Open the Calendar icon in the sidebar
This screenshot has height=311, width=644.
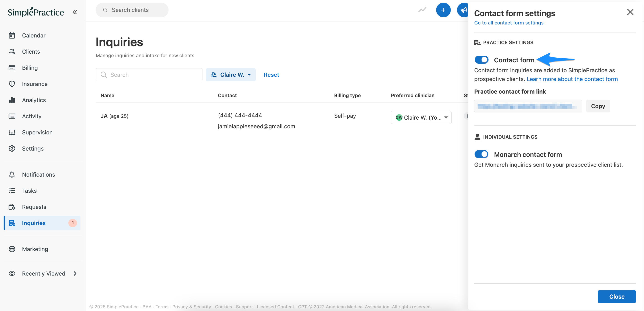[12, 35]
